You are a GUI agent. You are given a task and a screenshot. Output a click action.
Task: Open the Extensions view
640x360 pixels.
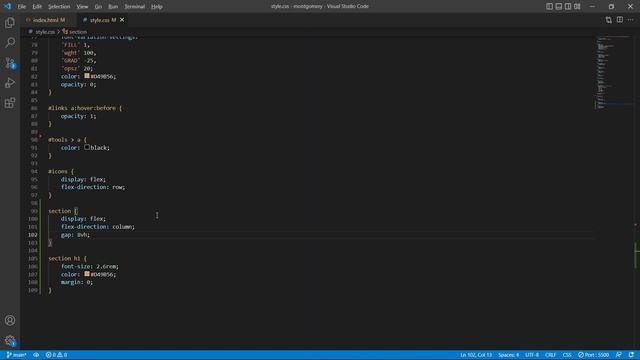point(10,103)
